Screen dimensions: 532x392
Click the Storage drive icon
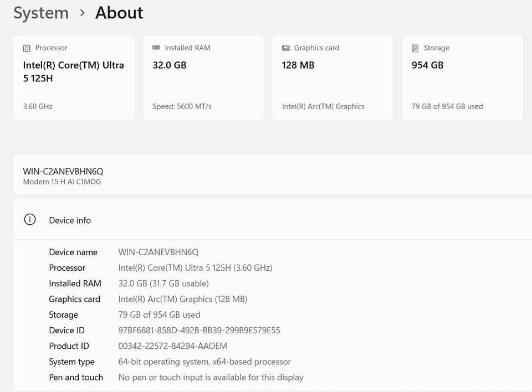(415, 48)
